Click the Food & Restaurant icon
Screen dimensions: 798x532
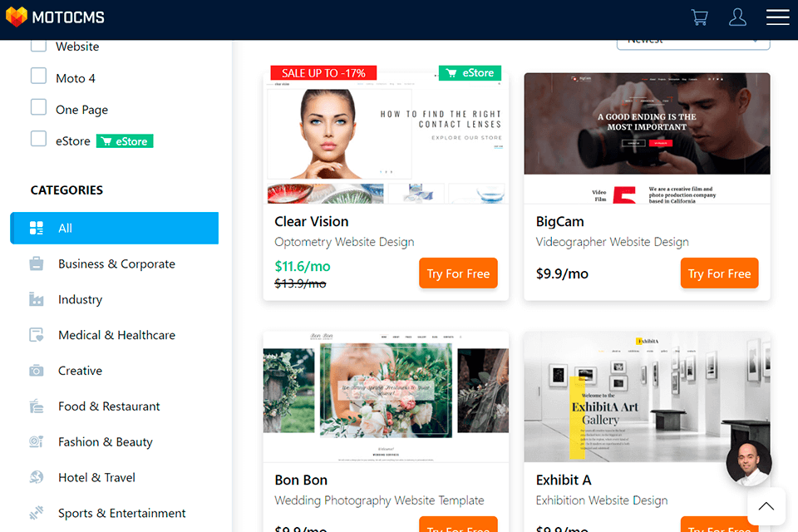coord(36,406)
